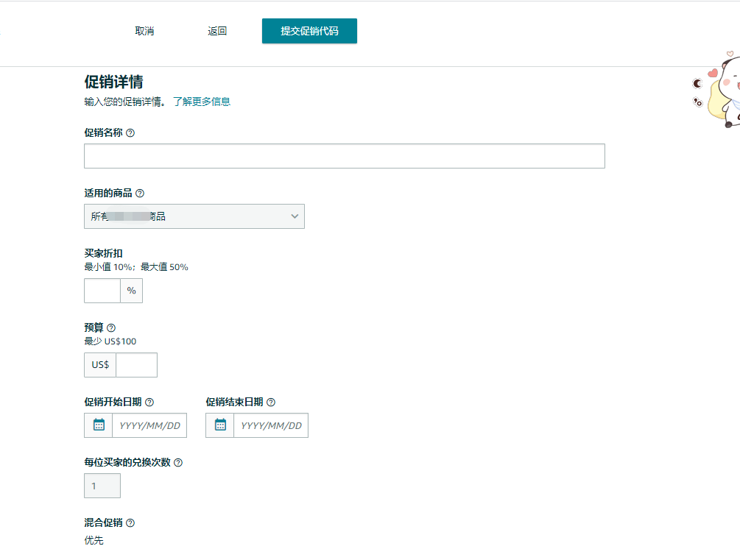Open the help tooltip next to 促销名称
This screenshot has height=560, width=740.
click(x=130, y=133)
